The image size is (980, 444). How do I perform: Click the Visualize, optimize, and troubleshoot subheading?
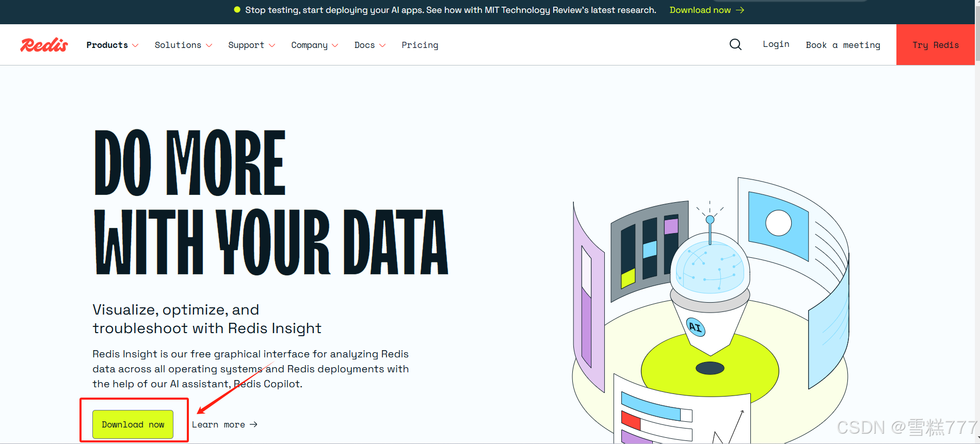207,319
